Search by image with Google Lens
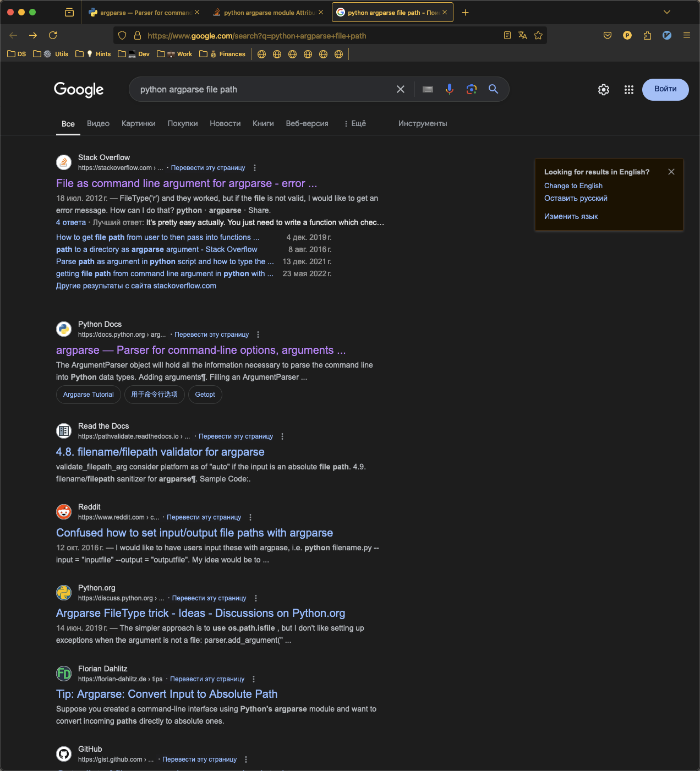Image resolution: width=700 pixels, height=771 pixels. pyautogui.click(x=472, y=89)
